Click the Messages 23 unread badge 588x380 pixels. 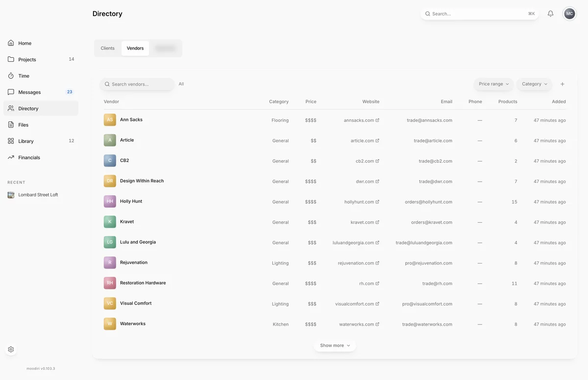pos(70,92)
